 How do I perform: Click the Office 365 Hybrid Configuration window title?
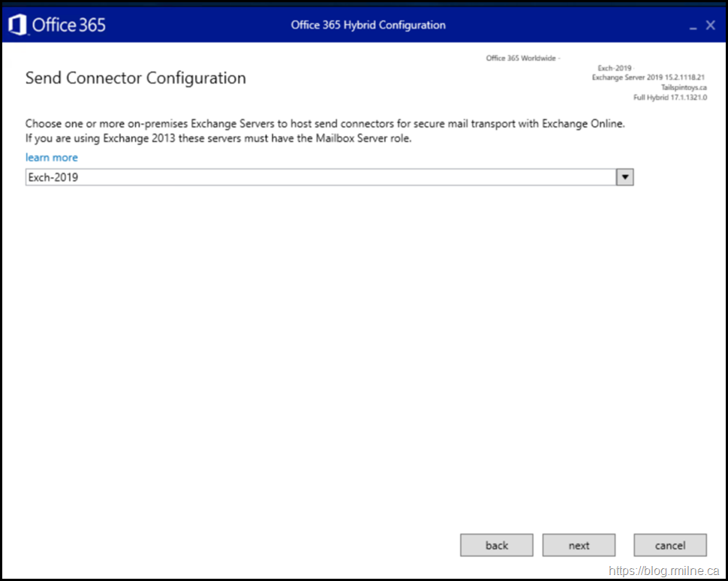pyautogui.click(x=368, y=25)
